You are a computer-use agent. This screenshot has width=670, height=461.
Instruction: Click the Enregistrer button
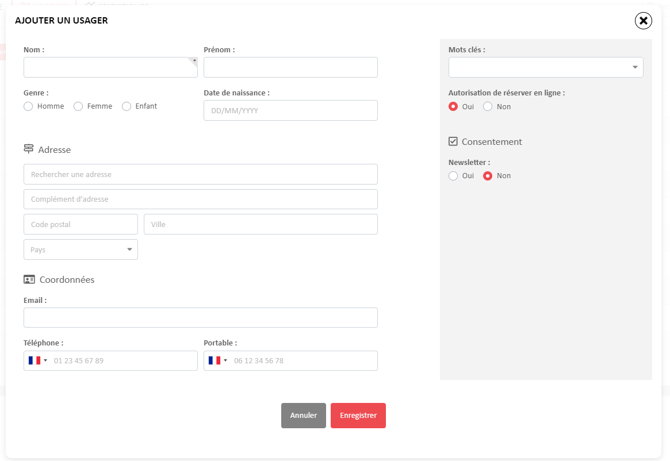click(358, 415)
